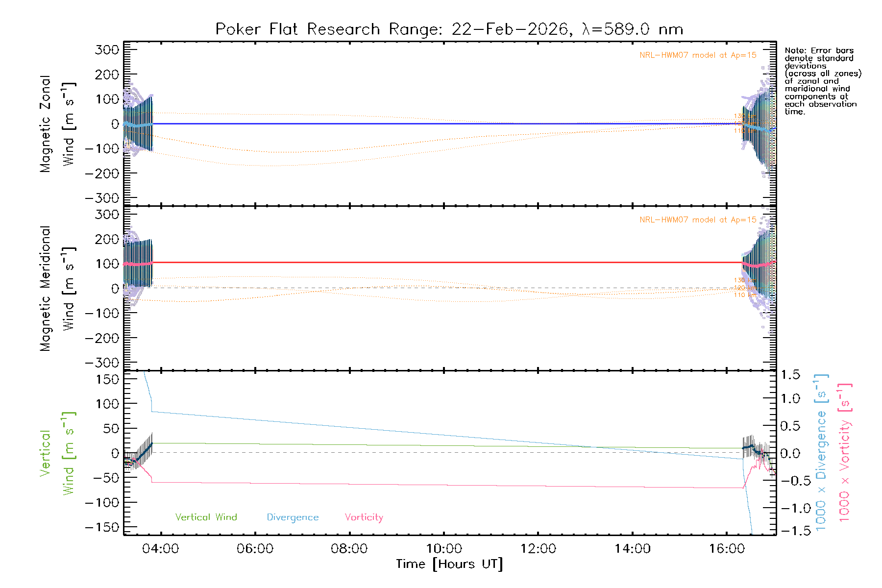
Task: Click the Vertical Wind legend label
Action: point(206,517)
